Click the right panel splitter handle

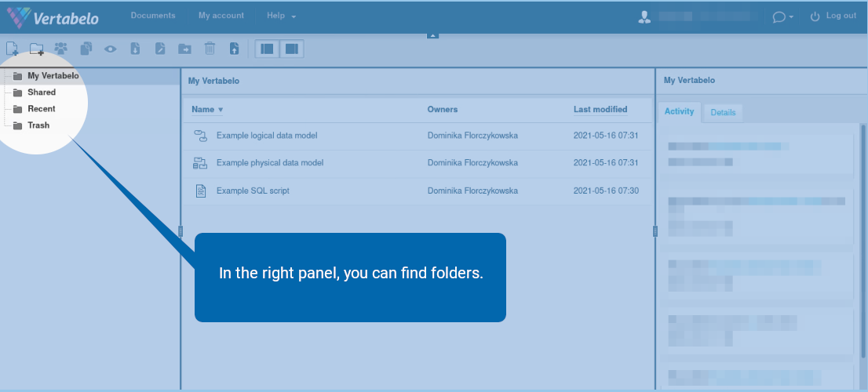click(x=655, y=231)
